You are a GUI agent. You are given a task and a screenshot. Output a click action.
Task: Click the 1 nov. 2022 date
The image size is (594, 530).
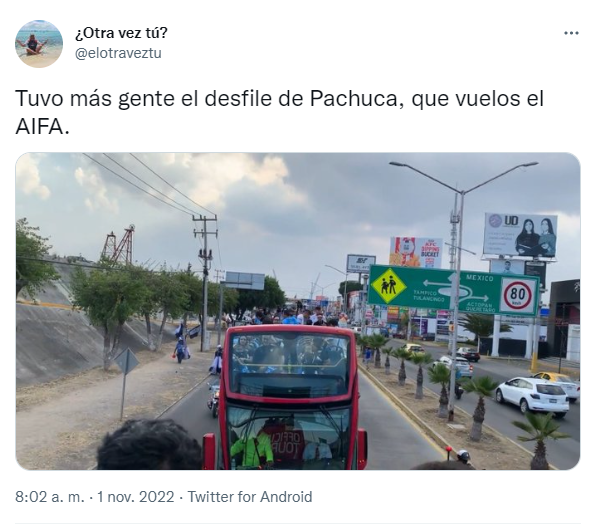[136, 497]
